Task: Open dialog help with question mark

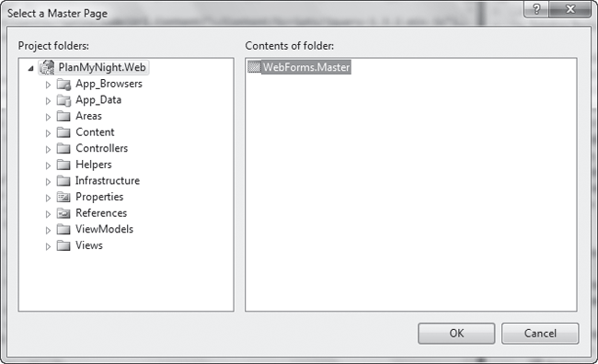Action: coord(536,9)
